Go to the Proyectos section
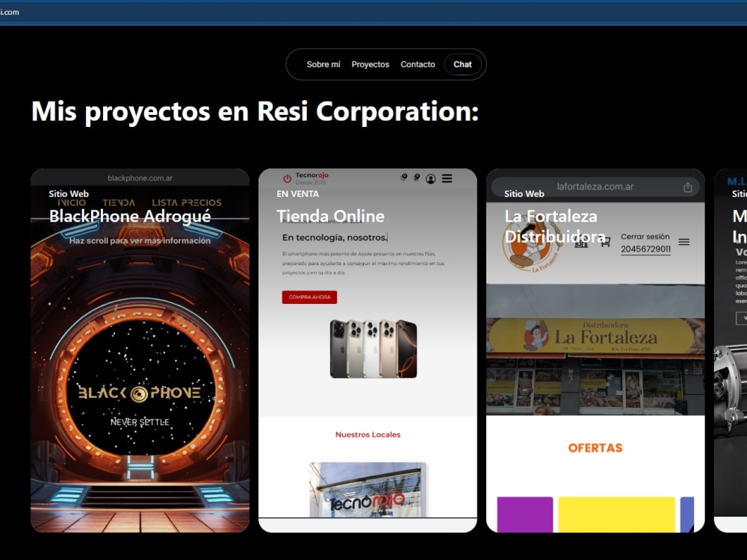Screen dimensions: 747x560 [371, 64]
